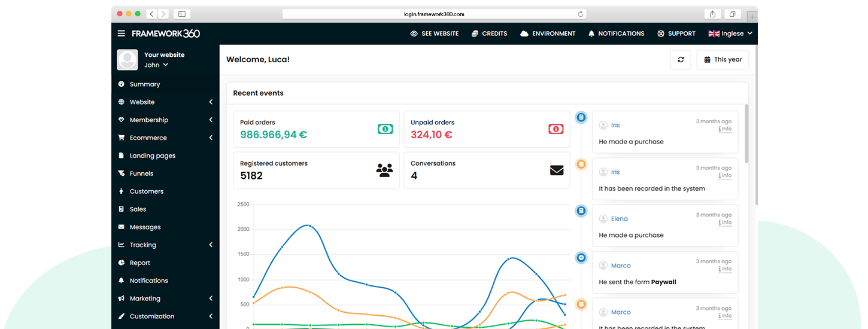This screenshot has width=868, height=329.
Task: Click the browser reload icon
Action: (x=580, y=14)
